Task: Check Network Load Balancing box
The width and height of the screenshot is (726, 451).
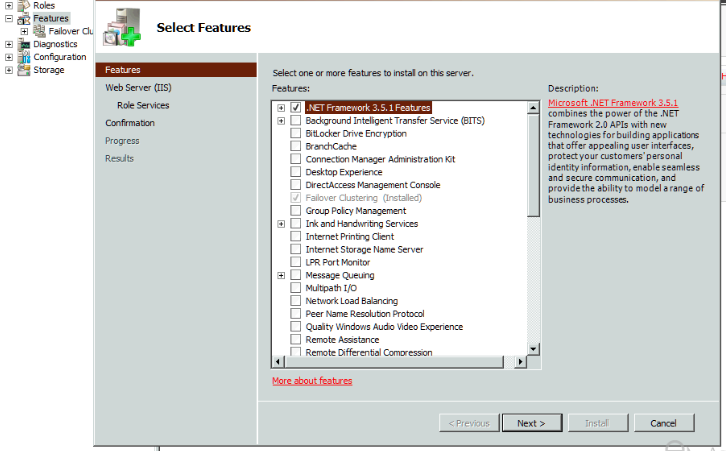Action: (295, 301)
